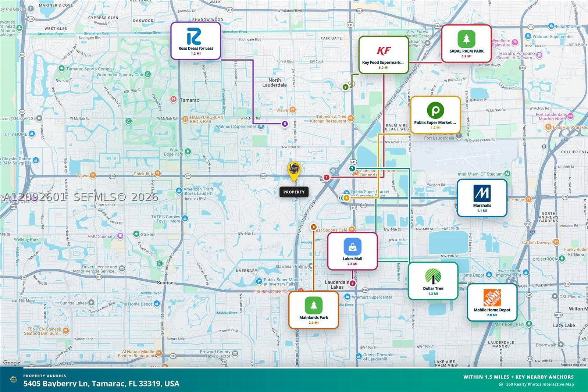Click the Broward County Tax Collector pin
The image size is (588, 392).
click(235, 354)
